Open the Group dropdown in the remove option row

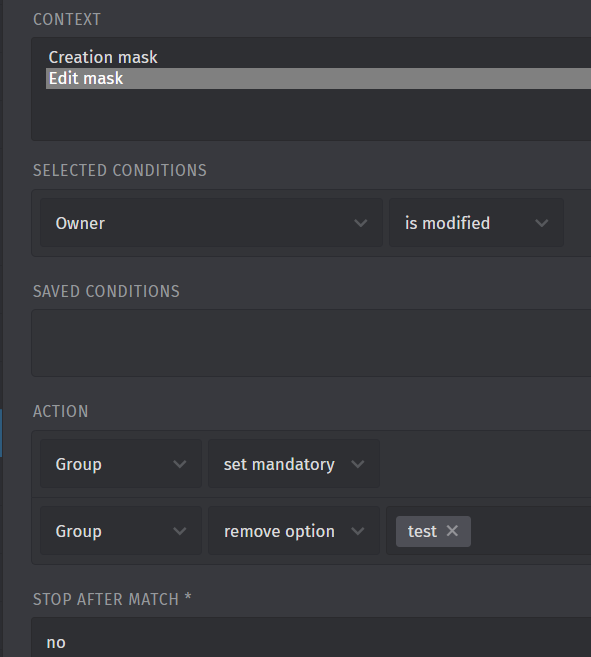121,531
